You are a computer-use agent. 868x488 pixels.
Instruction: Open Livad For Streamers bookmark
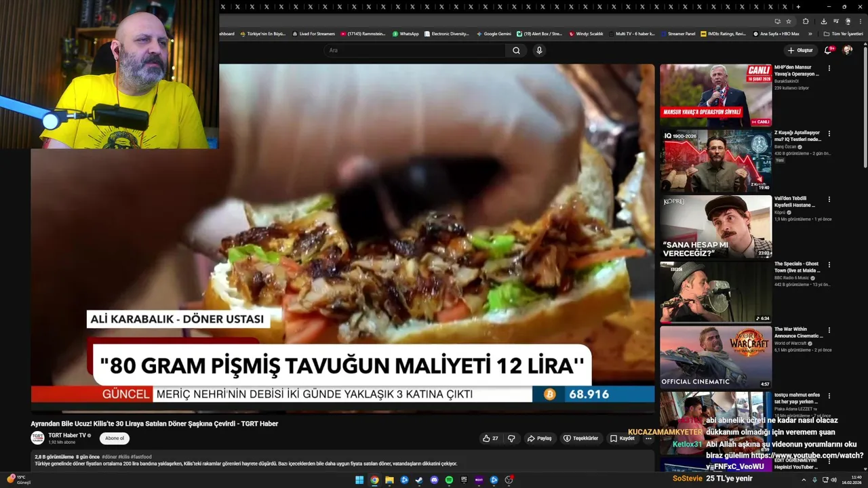point(313,33)
